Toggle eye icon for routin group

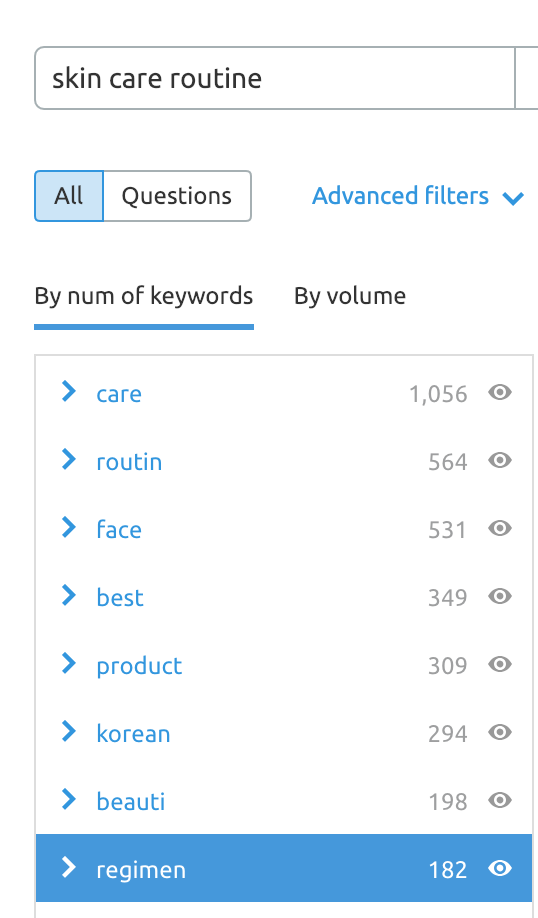click(x=500, y=461)
